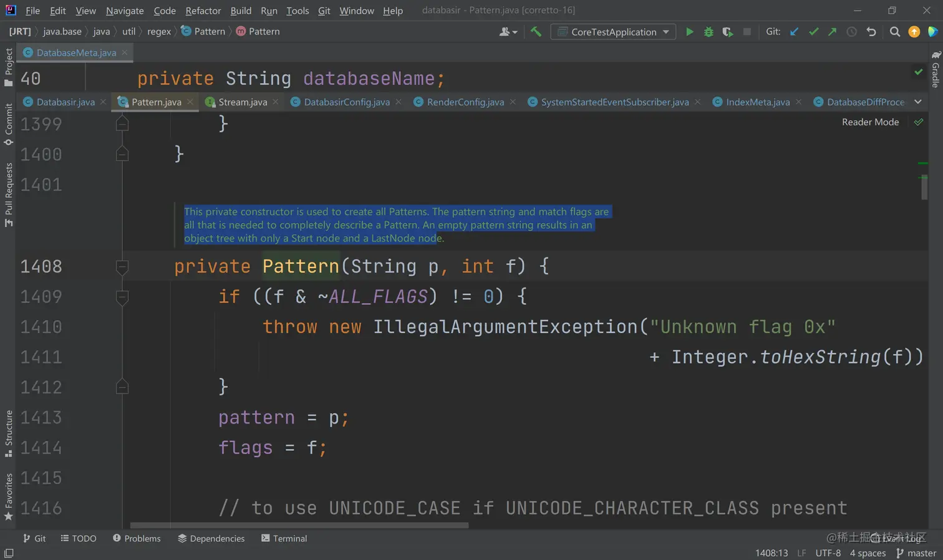The image size is (943, 560).
Task: Click the UTF-8 encoding selector
Action: 828,553
